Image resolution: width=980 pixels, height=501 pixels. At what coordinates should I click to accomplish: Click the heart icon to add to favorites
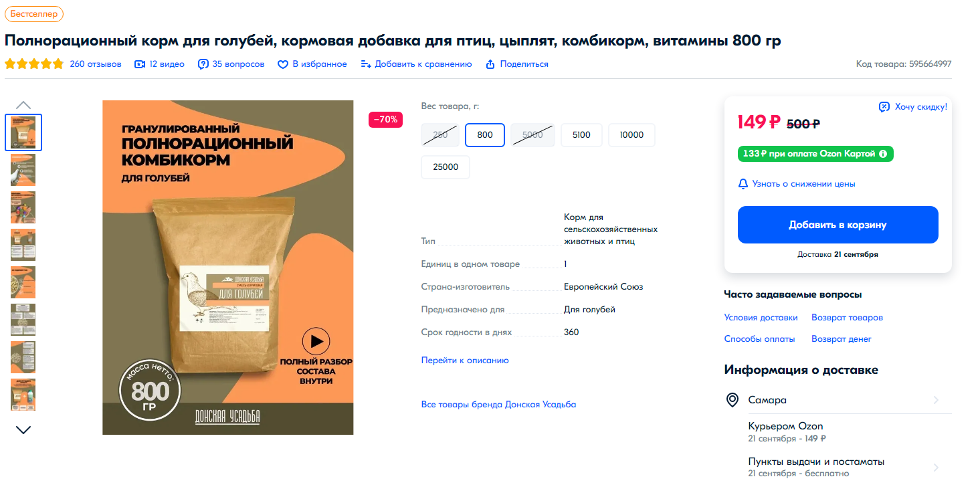coord(283,64)
